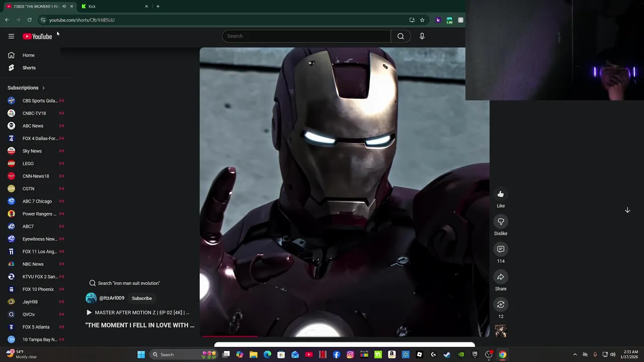This screenshot has width=644, height=362.
Task: Open the Kick browser extension icon
Action: (438, 20)
